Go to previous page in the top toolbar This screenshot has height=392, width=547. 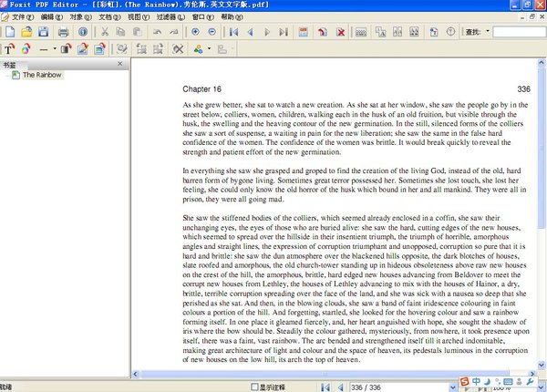(x=250, y=32)
